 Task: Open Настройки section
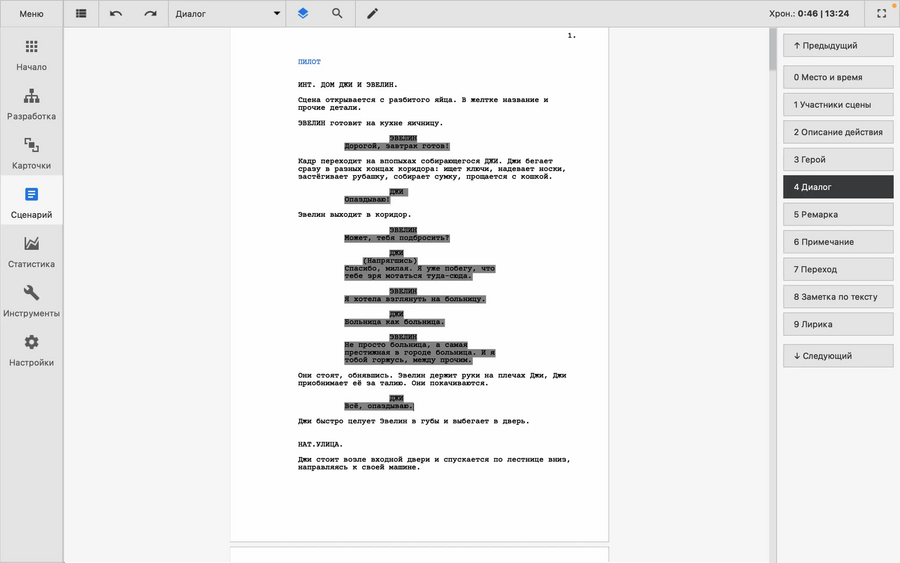pos(32,351)
